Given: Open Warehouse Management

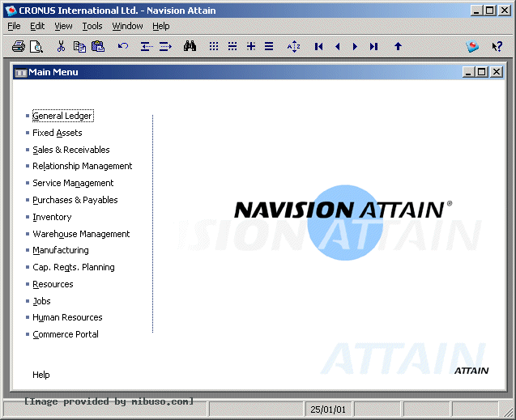Looking at the screenshot, I should 81,234.
